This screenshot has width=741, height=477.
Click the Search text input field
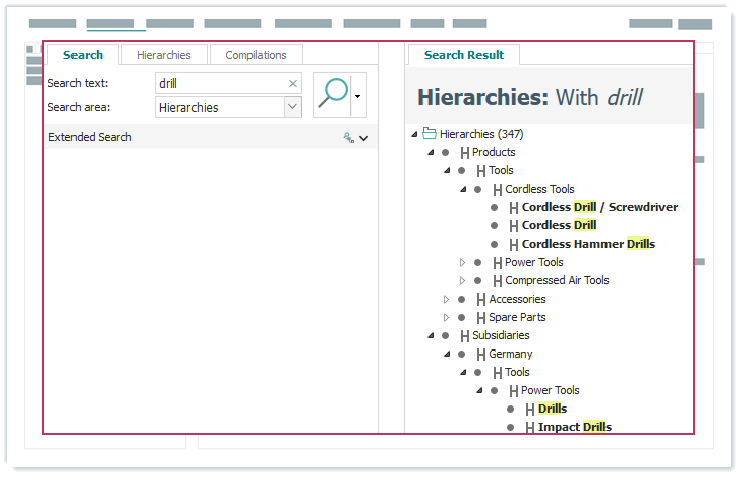220,84
